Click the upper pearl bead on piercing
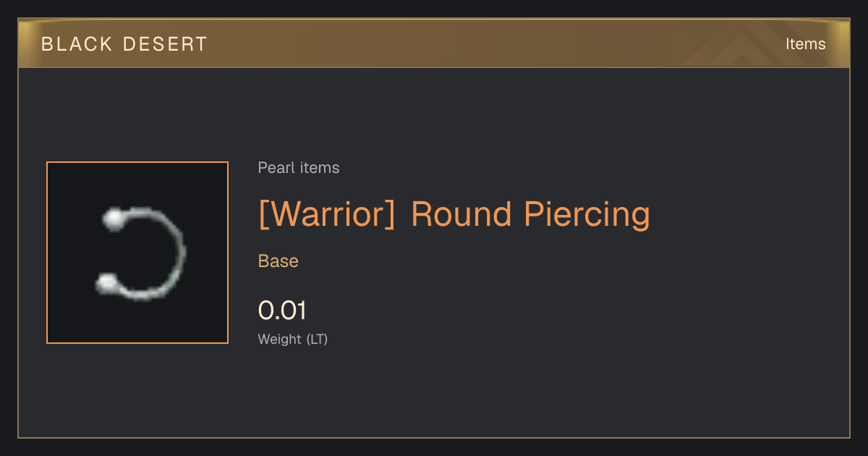Viewport: 868px width, 456px height. pyautogui.click(x=113, y=219)
